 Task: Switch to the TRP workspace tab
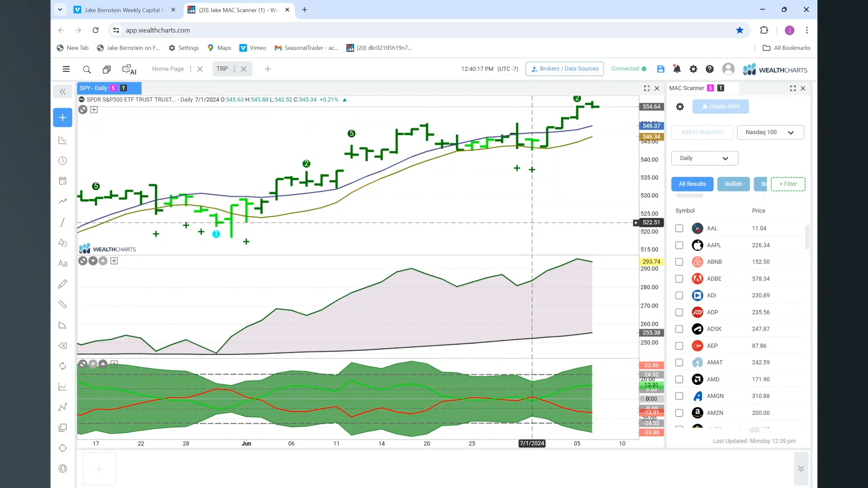point(222,69)
